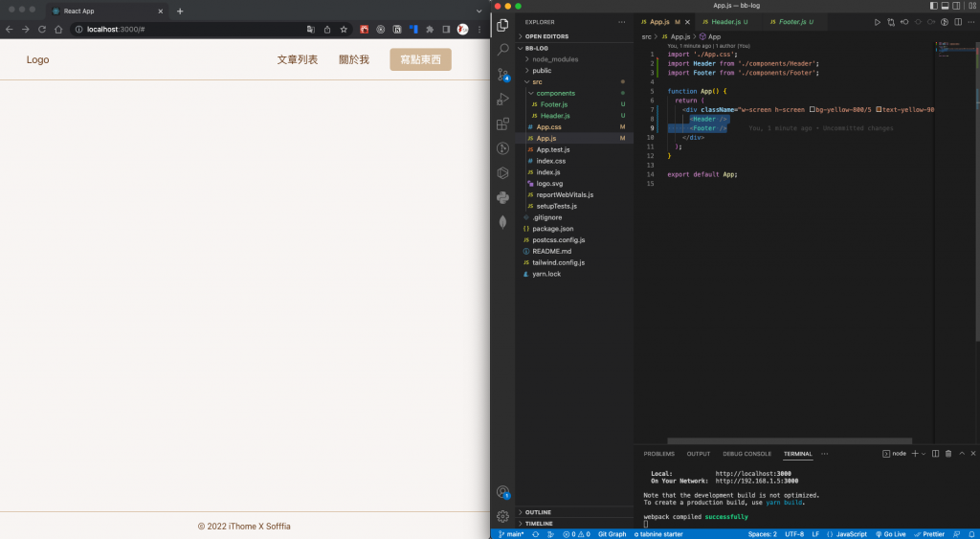Open Source Control view with badge 4
The image size is (980, 539).
click(501, 75)
